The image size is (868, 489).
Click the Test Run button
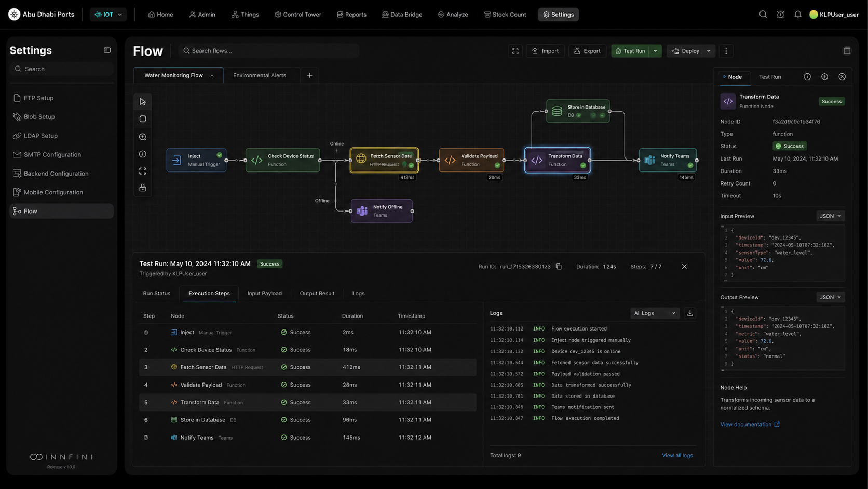pos(630,51)
